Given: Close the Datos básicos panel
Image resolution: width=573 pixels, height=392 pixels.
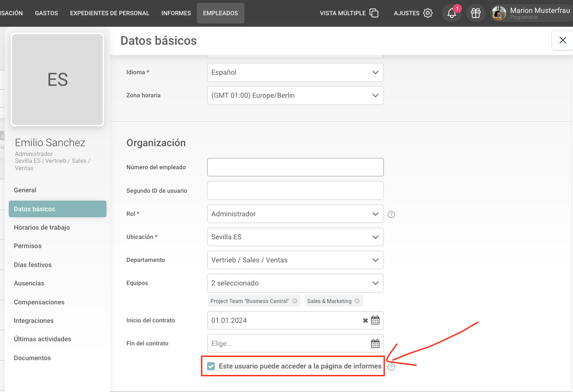Looking at the screenshot, I should click(x=562, y=41).
